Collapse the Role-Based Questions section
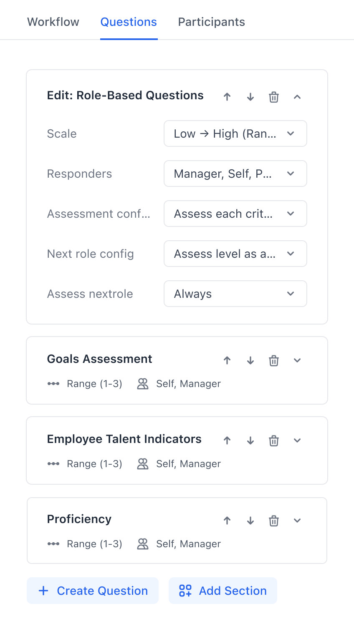This screenshot has height=644, width=354. tap(297, 96)
